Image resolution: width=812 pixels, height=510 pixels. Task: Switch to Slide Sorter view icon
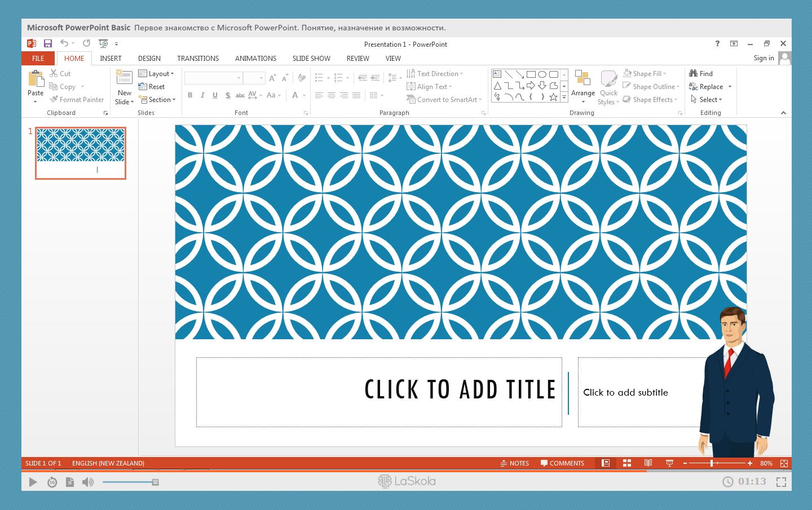coord(627,463)
